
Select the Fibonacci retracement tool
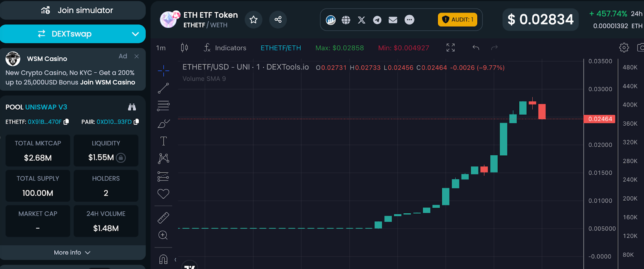[x=163, y=106]
